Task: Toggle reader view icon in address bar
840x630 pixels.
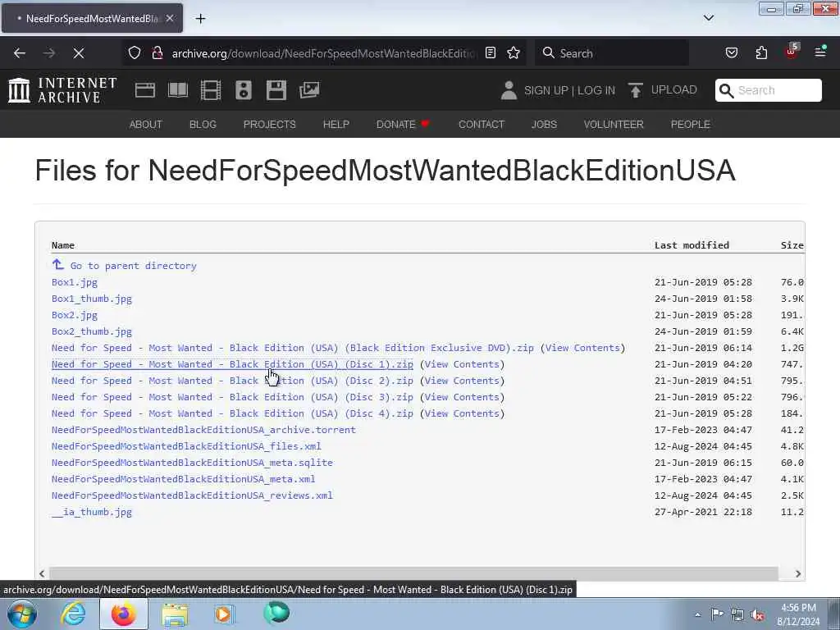Action: pos(491,52)
